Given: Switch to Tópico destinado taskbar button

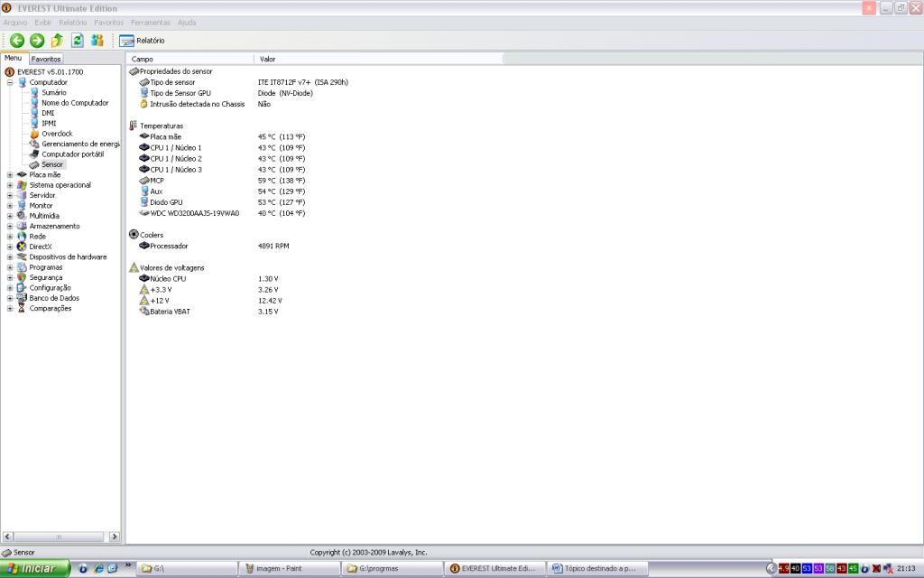Looking at the screenshot, I should point(596,569).
